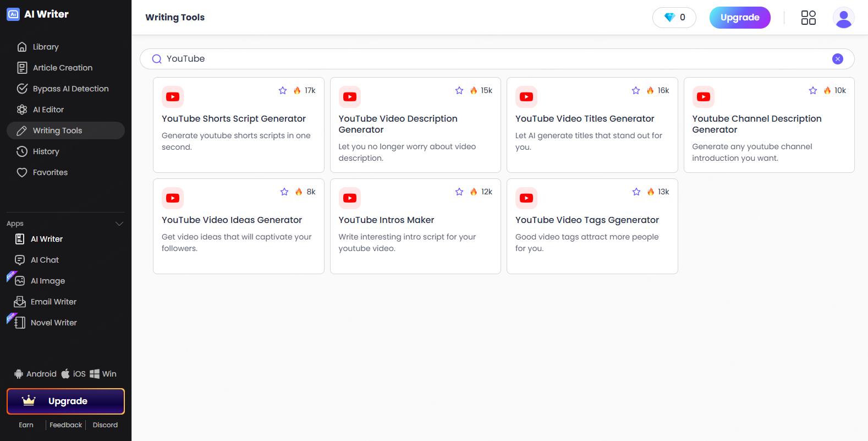Open the Earn link

26,425
